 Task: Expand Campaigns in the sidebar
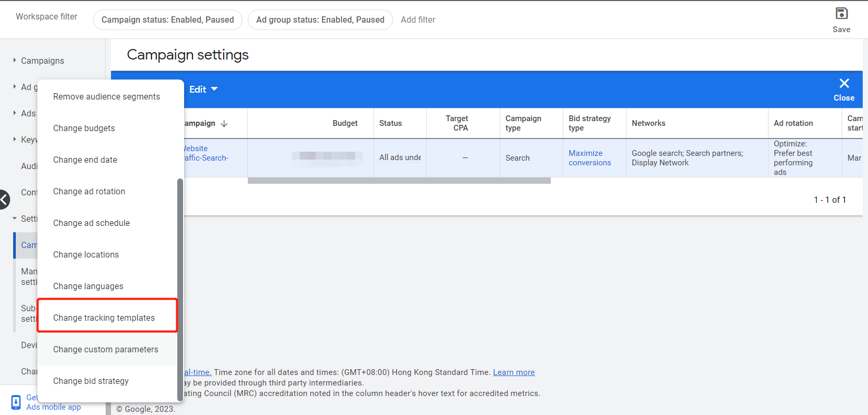(15, 61)
